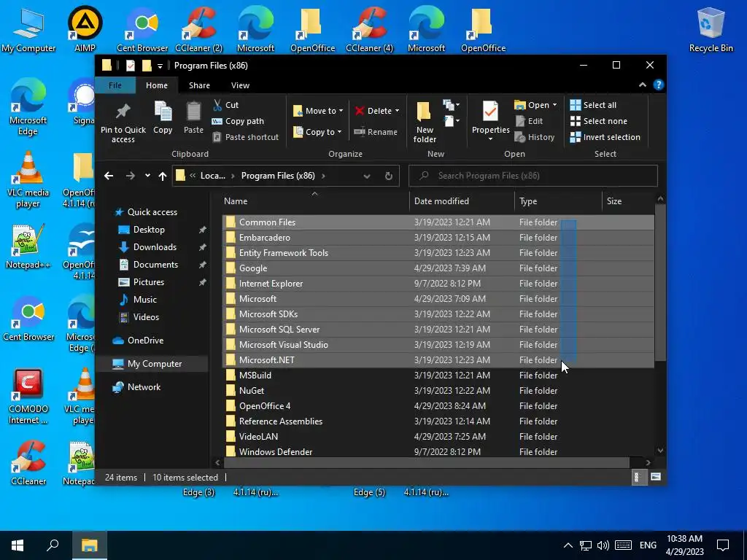Select Desktop in Quick access
747x560 pixels.
click(149, 230)
